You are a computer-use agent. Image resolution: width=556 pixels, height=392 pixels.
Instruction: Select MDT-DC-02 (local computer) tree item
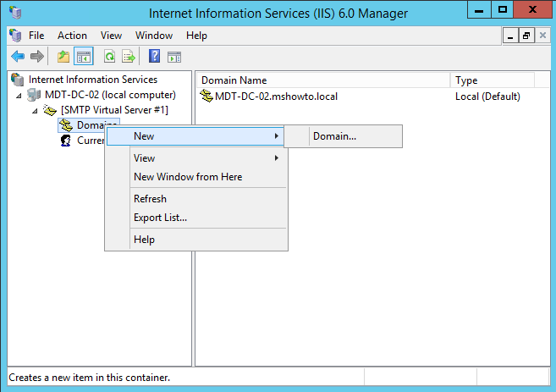click(x=110, y=95)
